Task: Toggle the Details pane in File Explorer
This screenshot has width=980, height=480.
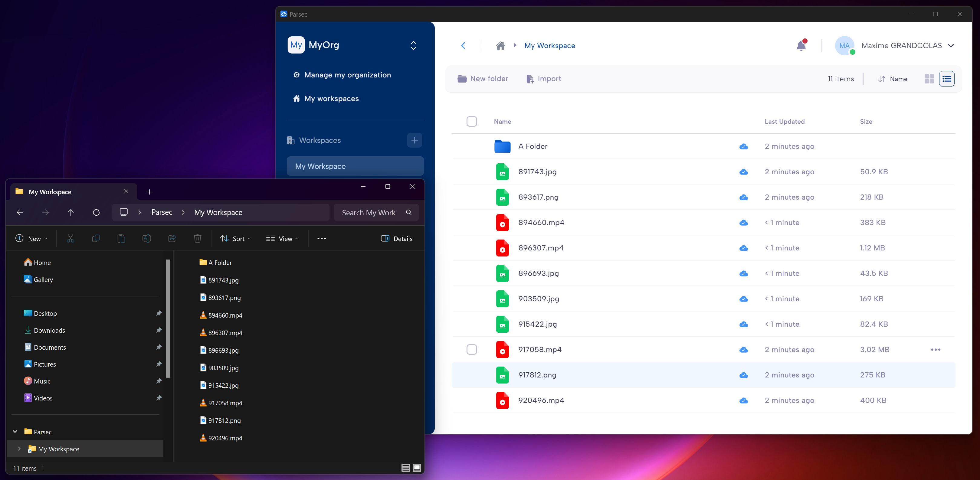Action: (396, 238)
